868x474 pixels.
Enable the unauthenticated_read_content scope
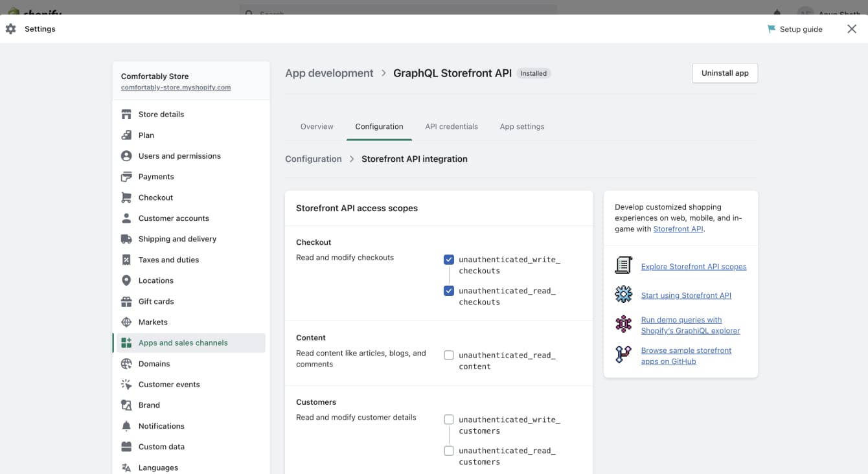coord(449,355)
